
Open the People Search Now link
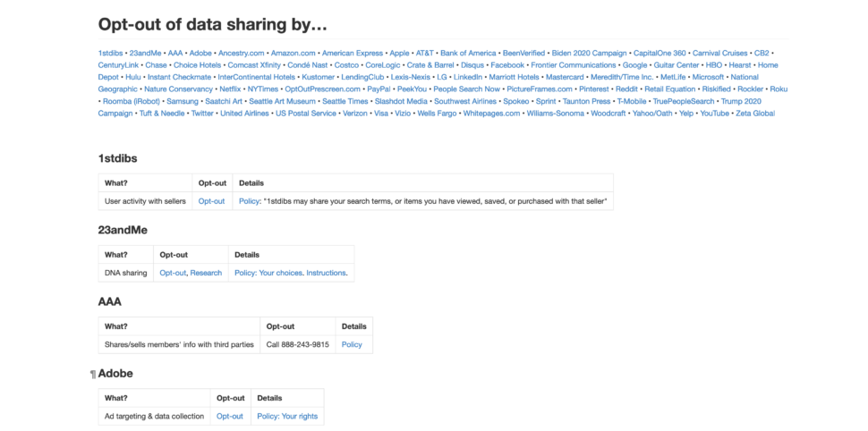[x=466, y=89]
